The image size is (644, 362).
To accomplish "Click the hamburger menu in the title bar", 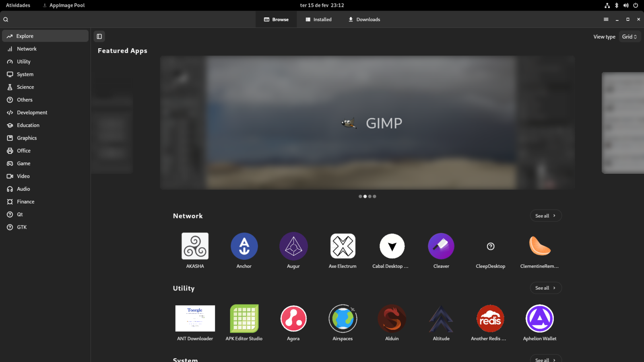I will [x=606, y=19].
